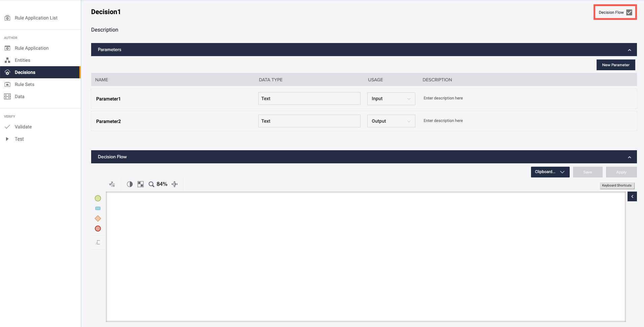This screenshot has width=644, height=327.
Task: Activate the pan tool next to the zoom percentage
Action: tap(174, 184)
